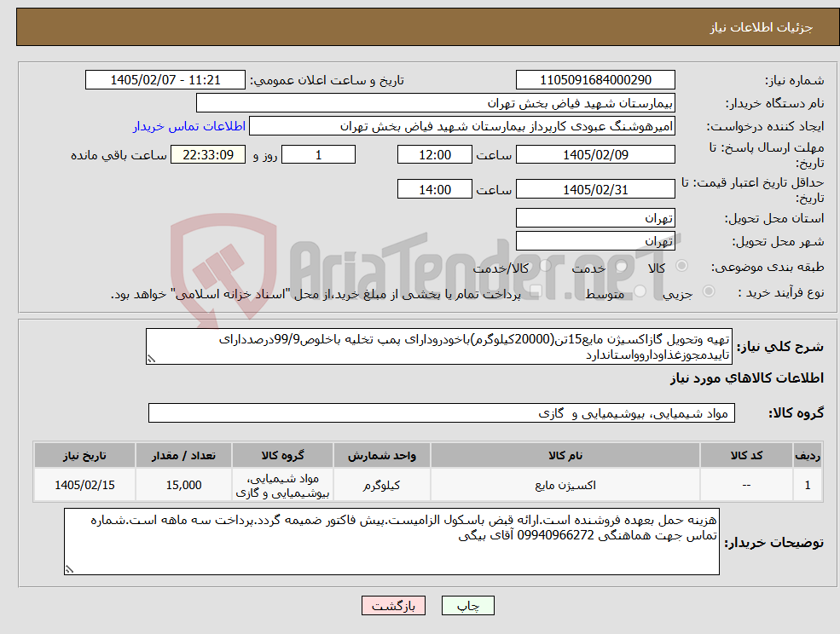This screenshot has width=840, height=634.
Task: Click the توضیحات خریدار notes textarea
Action: 391,541
